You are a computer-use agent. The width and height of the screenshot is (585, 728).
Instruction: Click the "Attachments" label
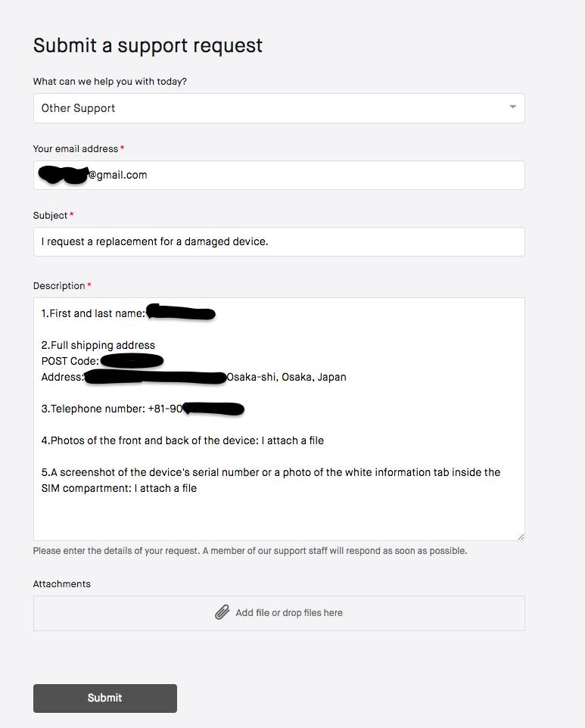pyautogui.click(x=62, y=584)
